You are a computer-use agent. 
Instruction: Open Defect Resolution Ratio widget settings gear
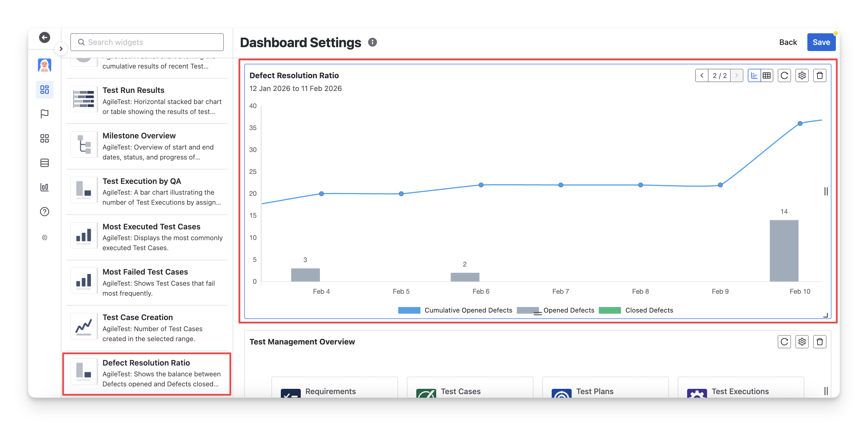tap(802, 75)
